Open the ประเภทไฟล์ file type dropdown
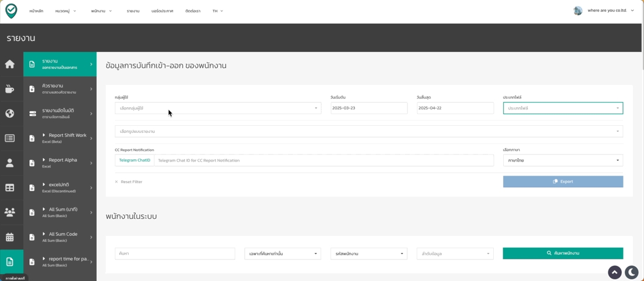This screenshot has height=281, width=644. tap(563, 108)
